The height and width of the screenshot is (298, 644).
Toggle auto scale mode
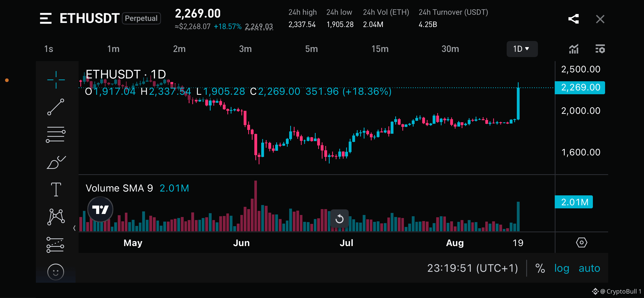pos(589,268)
